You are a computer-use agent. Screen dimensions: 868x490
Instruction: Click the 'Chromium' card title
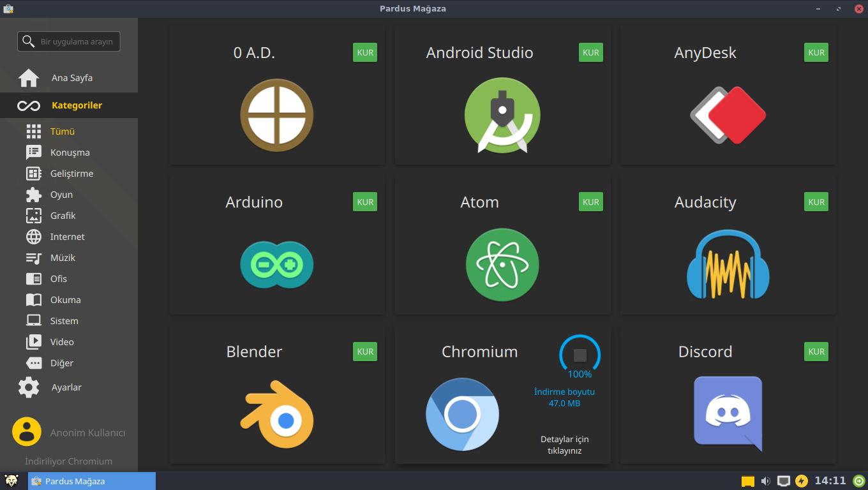[480, 352]
